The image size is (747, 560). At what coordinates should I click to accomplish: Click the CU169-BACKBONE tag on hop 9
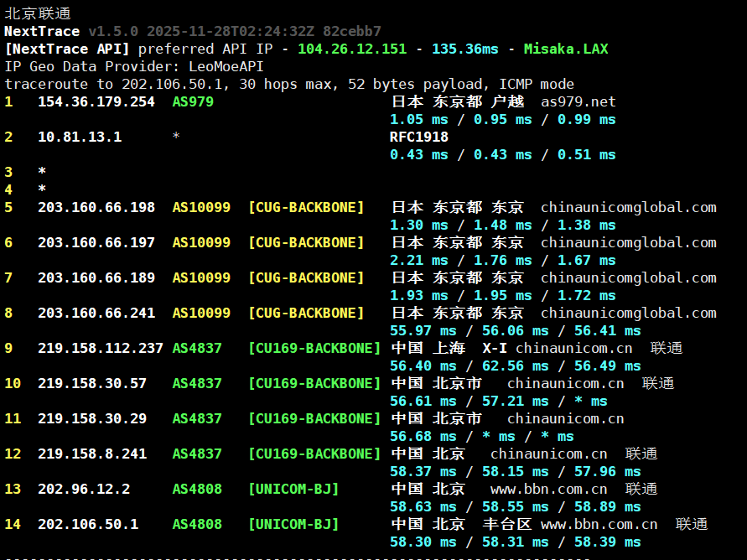pyautogui.click(x=314, y=348)
